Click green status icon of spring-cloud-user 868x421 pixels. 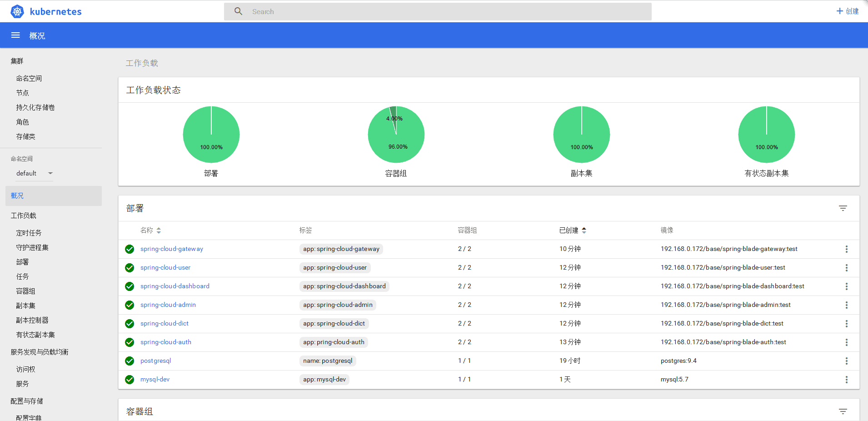tap(130, 268)
